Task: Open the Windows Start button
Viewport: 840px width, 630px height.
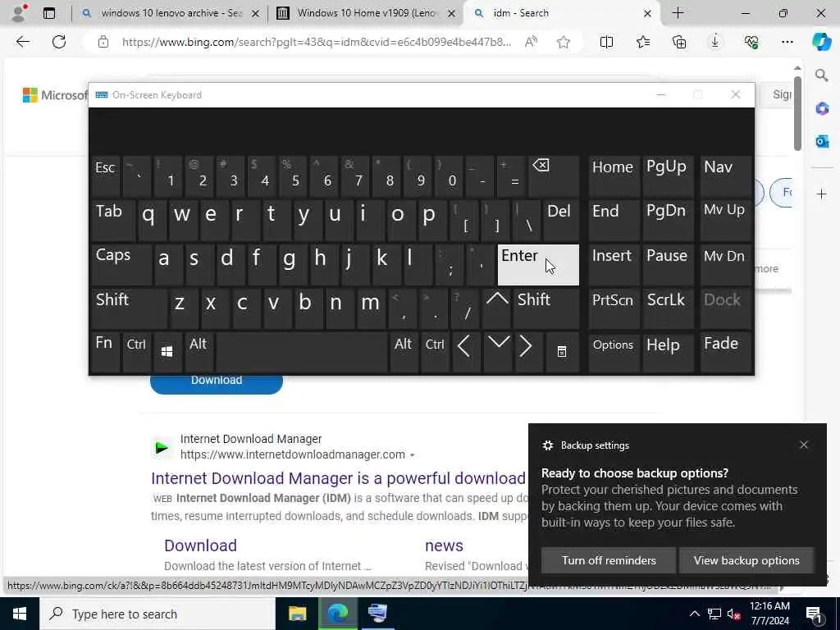Action: tap(20, 614)
